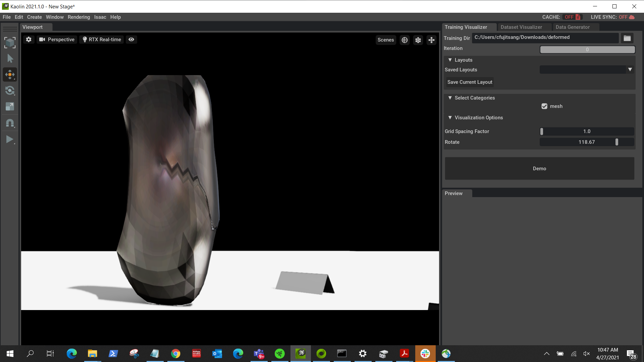
Task: Select the Move tool in left toolbar
Action: tap(10, 74)
